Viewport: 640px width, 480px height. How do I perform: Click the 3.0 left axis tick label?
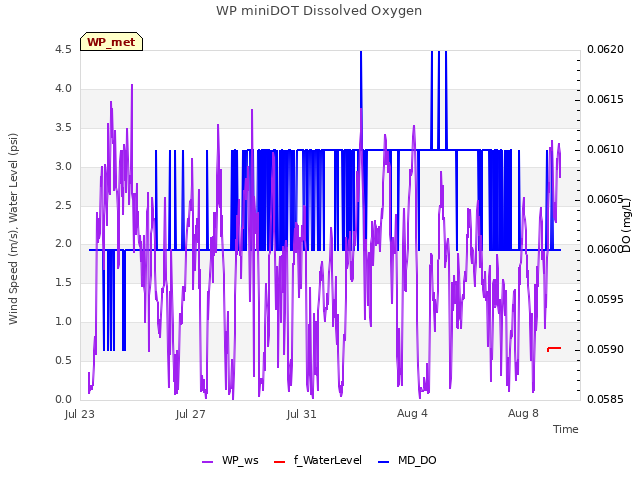(63, 166)
